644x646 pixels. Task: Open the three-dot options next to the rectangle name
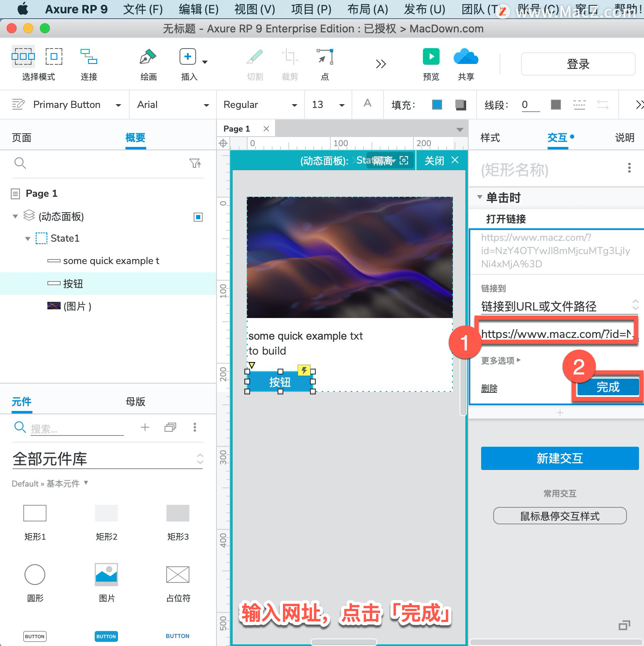629,168
